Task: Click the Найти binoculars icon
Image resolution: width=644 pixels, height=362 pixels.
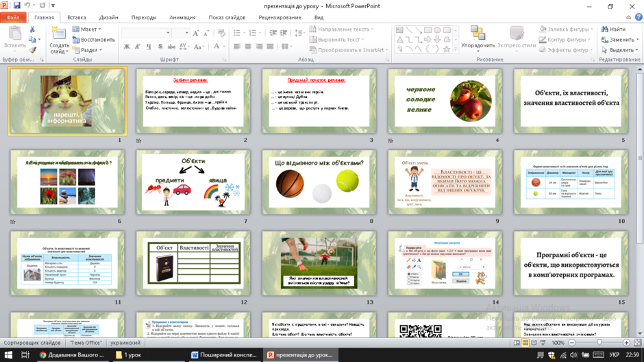Action: click(604, 29)
